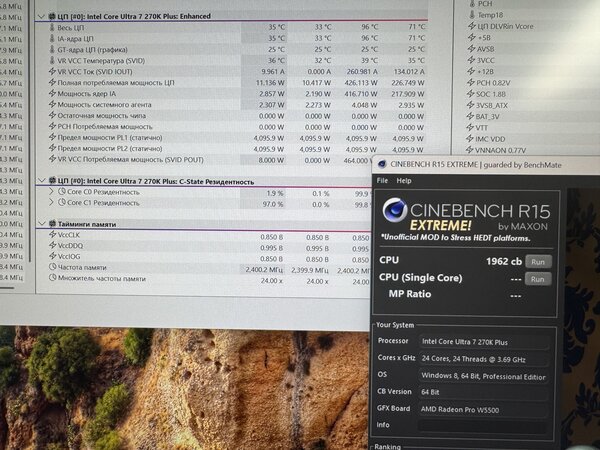
Task: Click the CPU chip icon of Enhanced section header
Action: 52,16
